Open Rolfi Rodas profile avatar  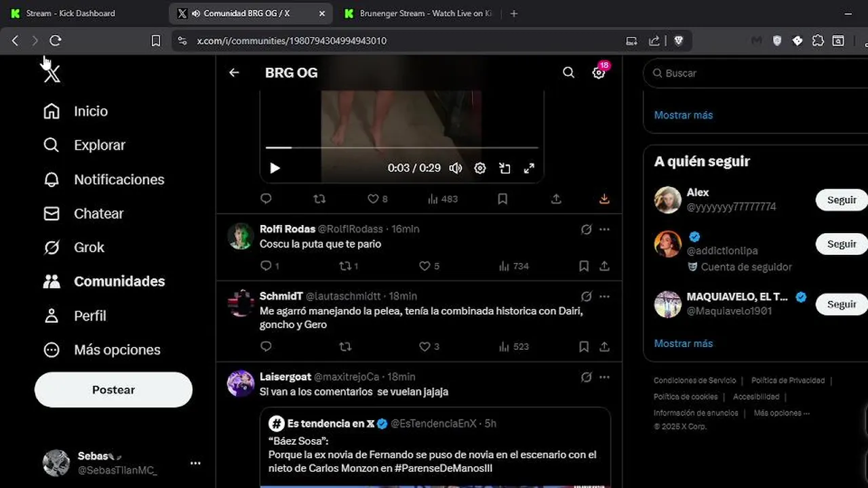click(241, 236)
